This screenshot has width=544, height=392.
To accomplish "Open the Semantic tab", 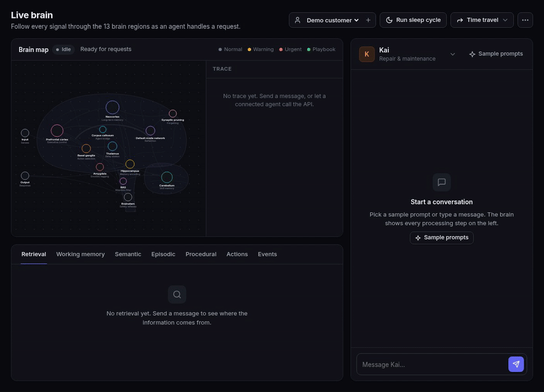I will [128, 254].
